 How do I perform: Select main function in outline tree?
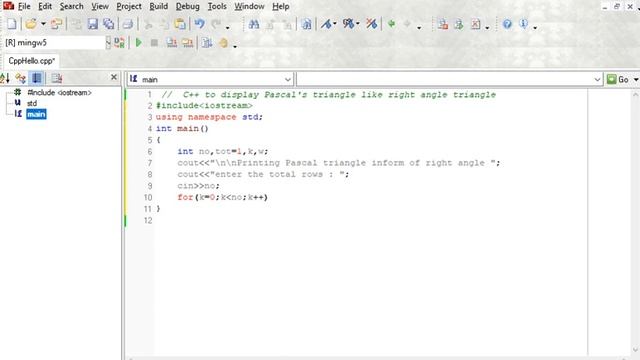click(36, 114)
